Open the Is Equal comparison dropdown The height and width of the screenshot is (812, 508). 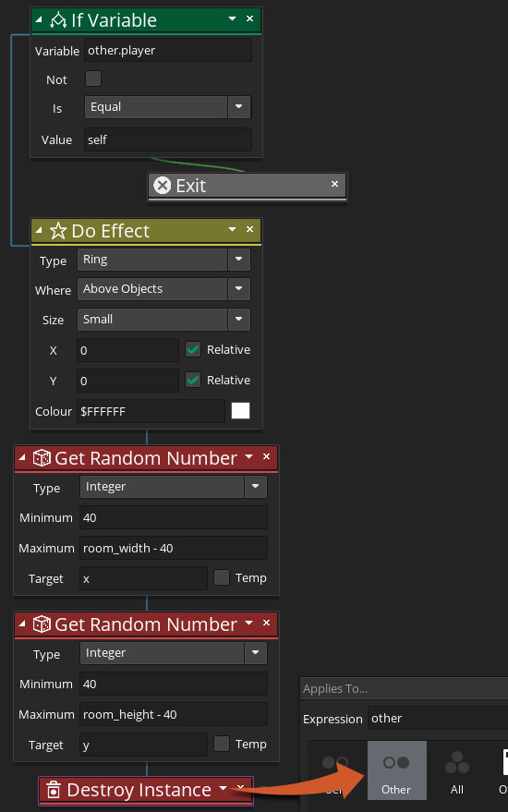(238, 107)
